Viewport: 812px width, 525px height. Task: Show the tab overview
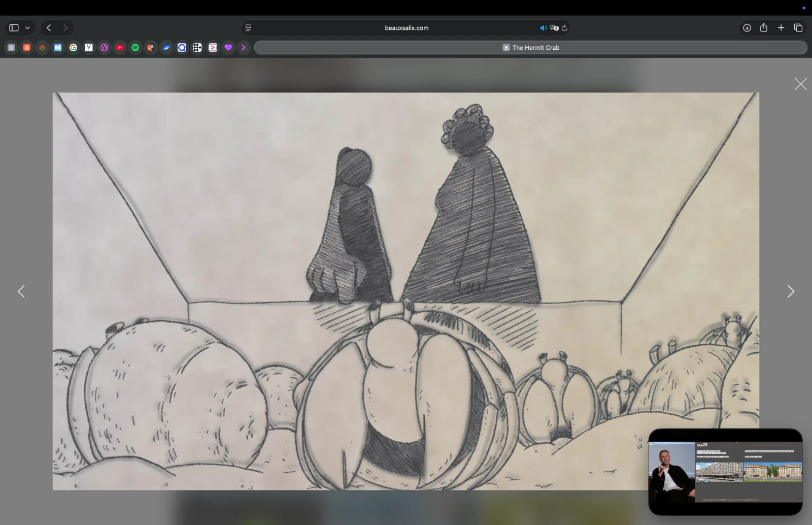point(798,28)
